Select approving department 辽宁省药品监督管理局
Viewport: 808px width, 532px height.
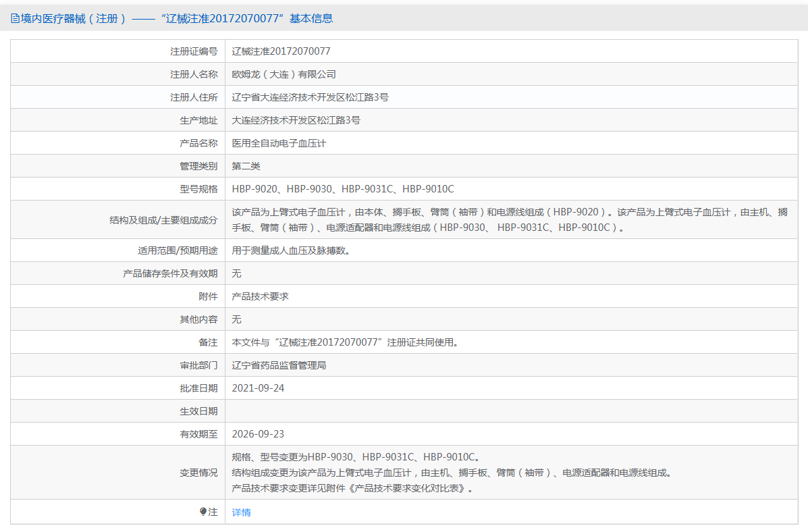(x=279, y=365)
